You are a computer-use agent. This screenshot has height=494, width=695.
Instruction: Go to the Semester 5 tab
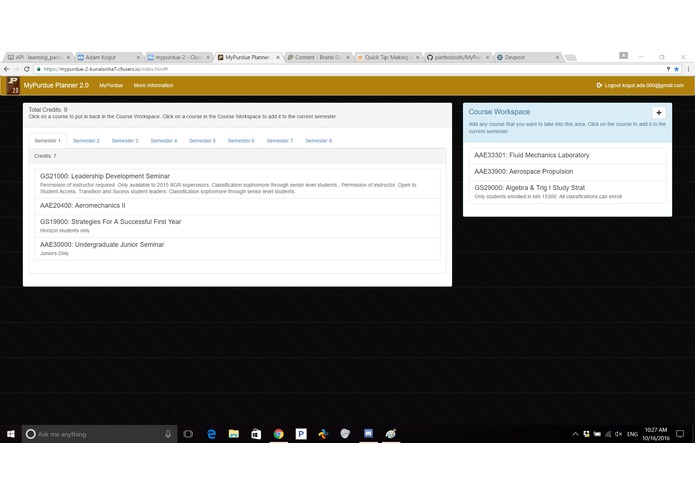click(x=202, y=141)
